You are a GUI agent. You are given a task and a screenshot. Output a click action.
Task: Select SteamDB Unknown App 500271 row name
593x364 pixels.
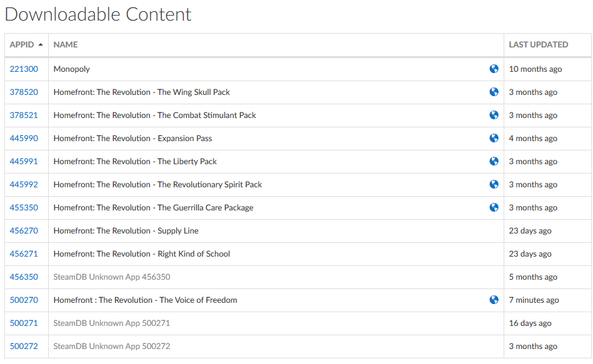pos(112,323)
